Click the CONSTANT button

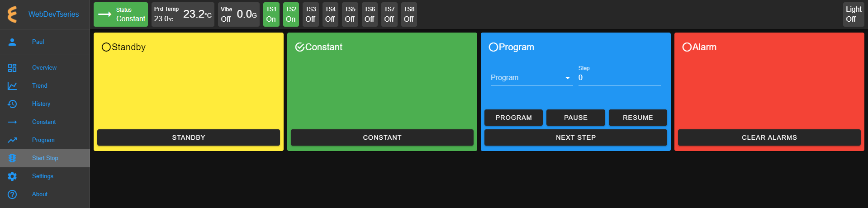382,137
